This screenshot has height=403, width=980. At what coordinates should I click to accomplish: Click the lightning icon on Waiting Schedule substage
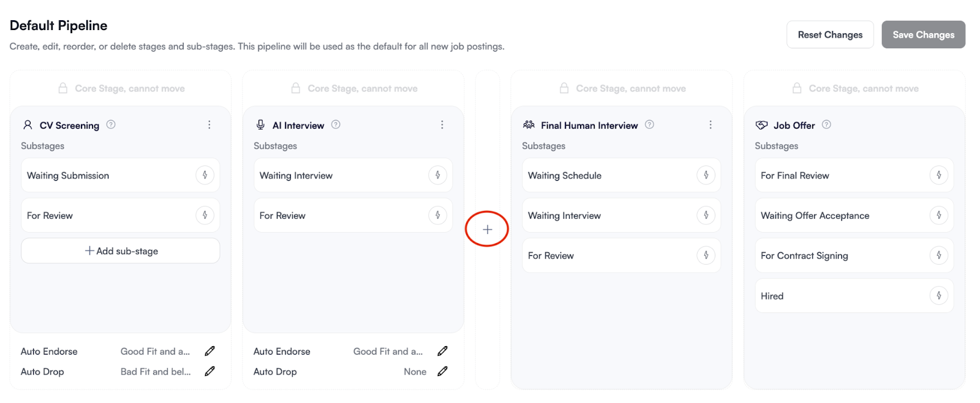(706, 175)
